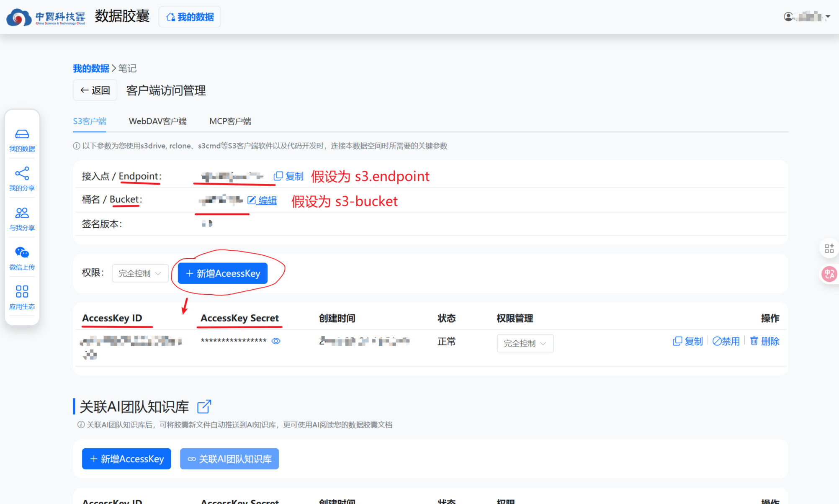Click the info icon under 关联AI团队知识库 heading
The height and width of the screenshot is (504, 839).
[81, 425]
